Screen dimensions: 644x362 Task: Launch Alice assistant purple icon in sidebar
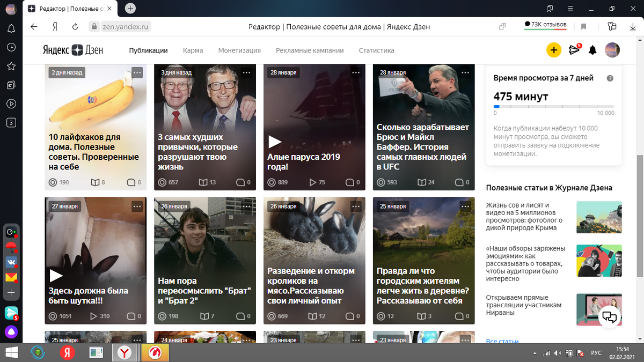tap(11, 332)
